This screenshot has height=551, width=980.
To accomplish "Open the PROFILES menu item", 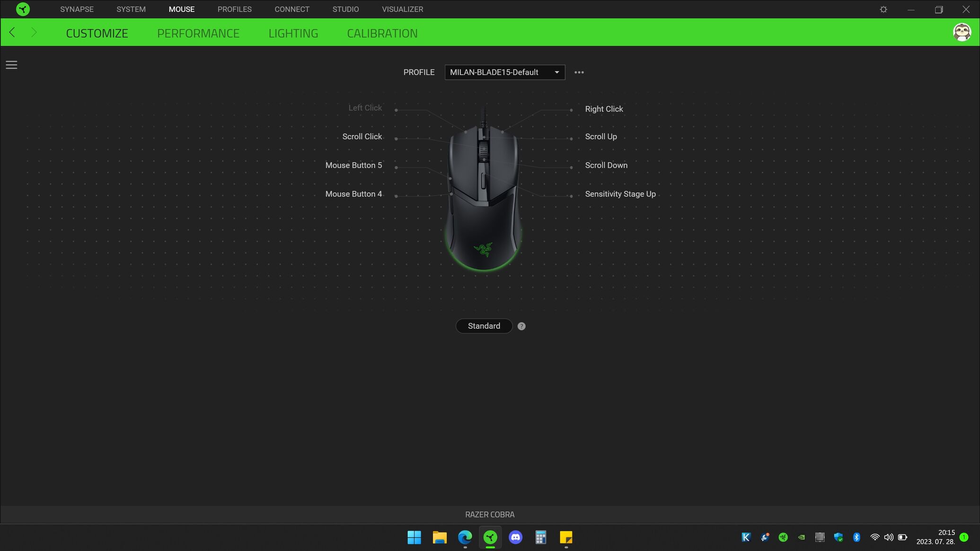I will tap(234, 9).
